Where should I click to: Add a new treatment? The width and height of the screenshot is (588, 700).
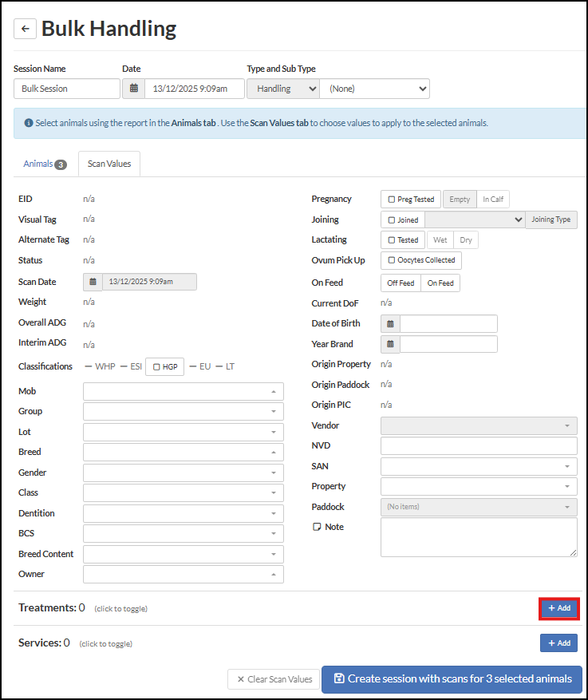(558, 608)
